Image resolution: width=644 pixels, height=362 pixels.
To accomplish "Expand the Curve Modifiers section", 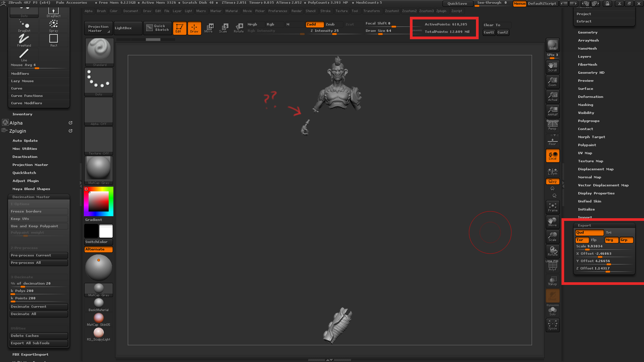I will 26,103.
